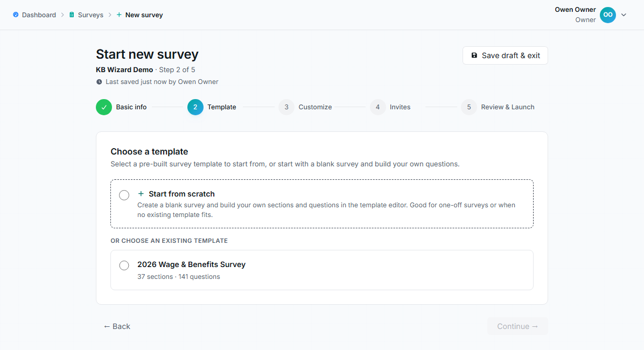
Task: Click the OO user avatar
Action: click(608, 15)
